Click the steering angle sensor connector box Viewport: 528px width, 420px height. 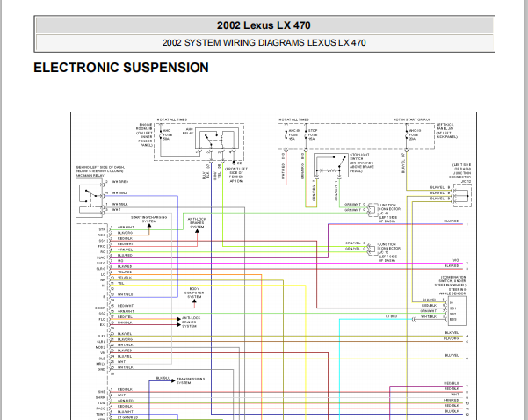click(457, 311)
